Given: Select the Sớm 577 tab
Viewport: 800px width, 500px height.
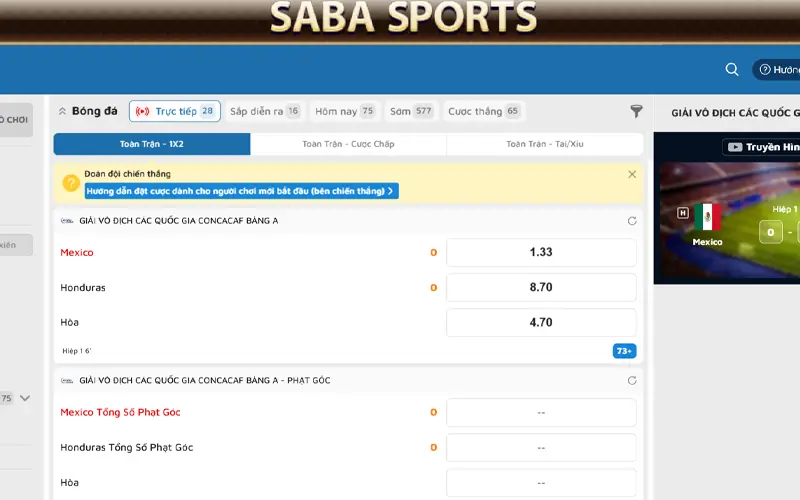Looking at the screenshot, I should pyautogui.click(x=411, y=111).
